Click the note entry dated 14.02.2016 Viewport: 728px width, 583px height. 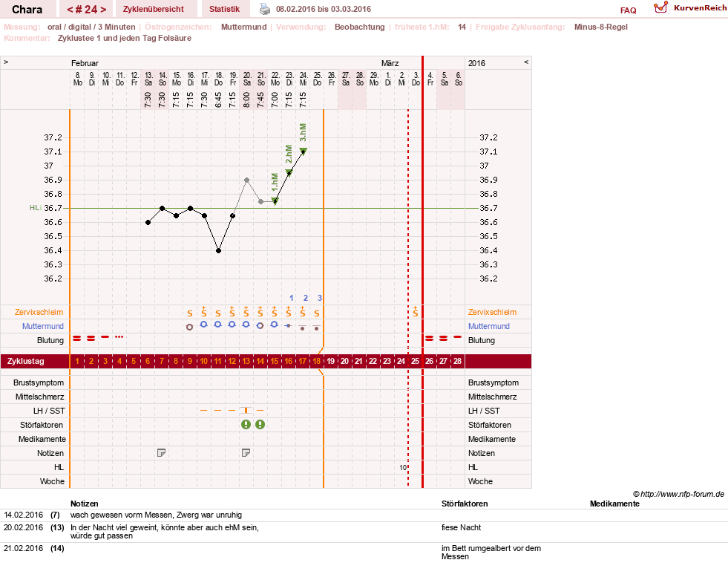156,515
